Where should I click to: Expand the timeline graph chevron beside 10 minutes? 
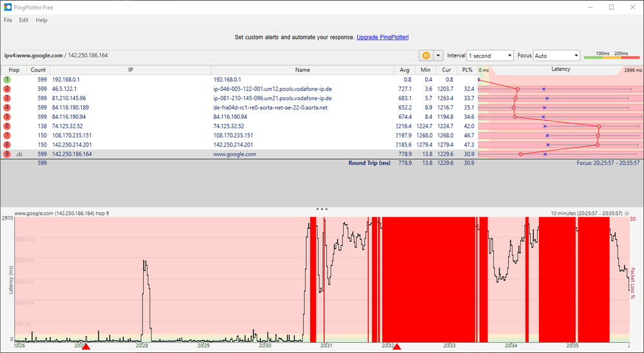627,214
